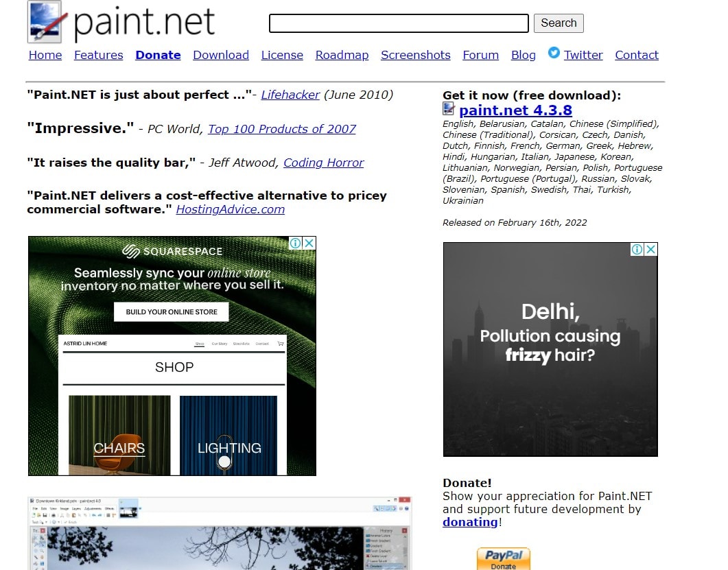Open the Twitter text link

click(x=583, y=55)
